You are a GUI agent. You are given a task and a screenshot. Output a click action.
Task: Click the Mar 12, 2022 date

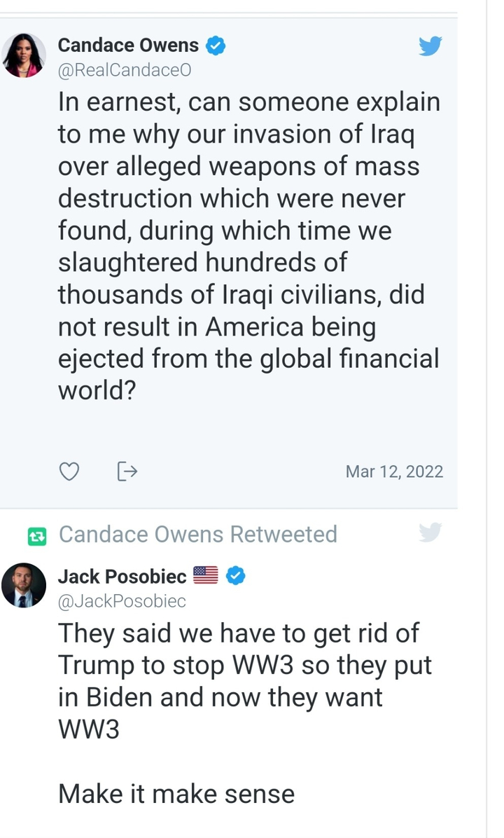click(x=394, y=472)
